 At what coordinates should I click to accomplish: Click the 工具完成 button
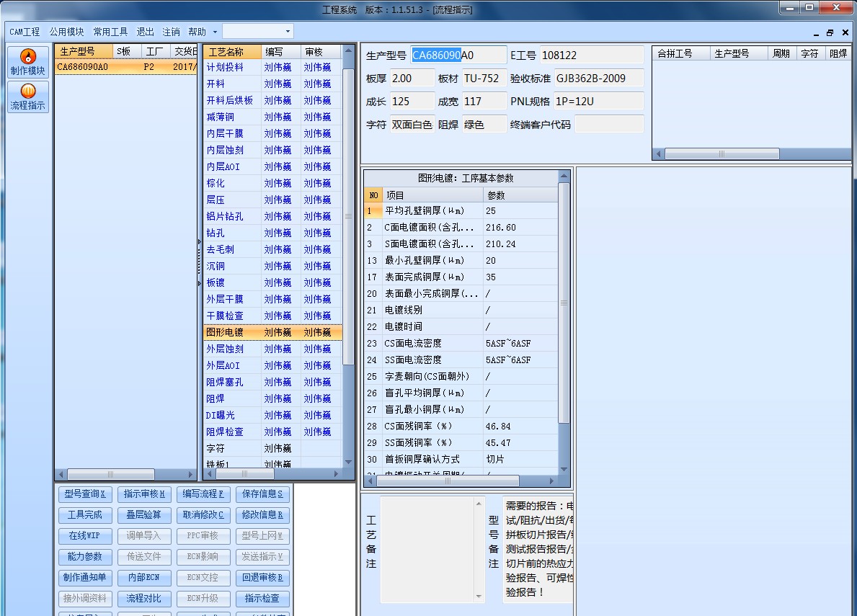pyautogui.click(x=85, y=515)
